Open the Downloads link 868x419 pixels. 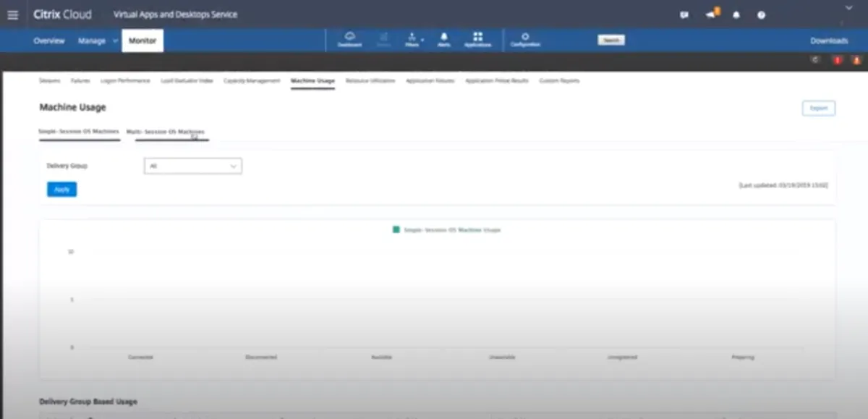829,41
